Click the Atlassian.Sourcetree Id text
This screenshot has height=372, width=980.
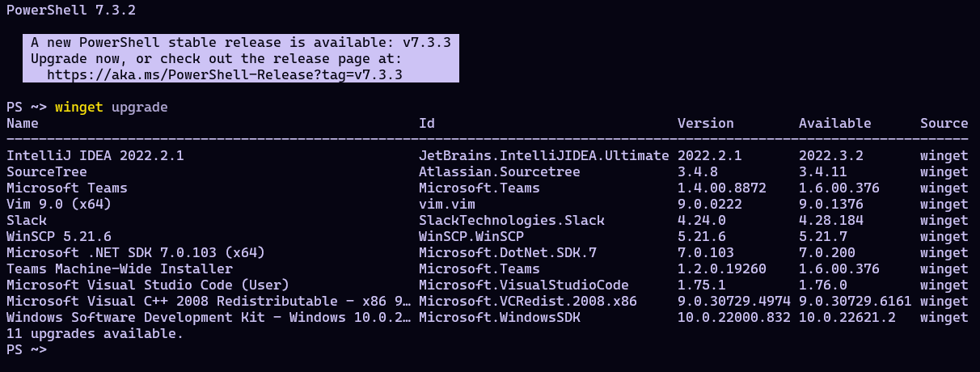click(500, 171)
